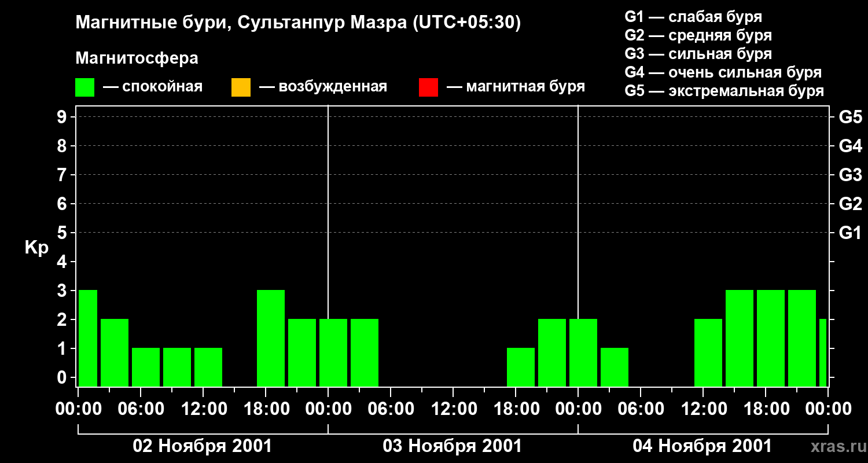Click the '04 Ноября 2001' date label
The image size is (868, 463).
pos(703,446)
